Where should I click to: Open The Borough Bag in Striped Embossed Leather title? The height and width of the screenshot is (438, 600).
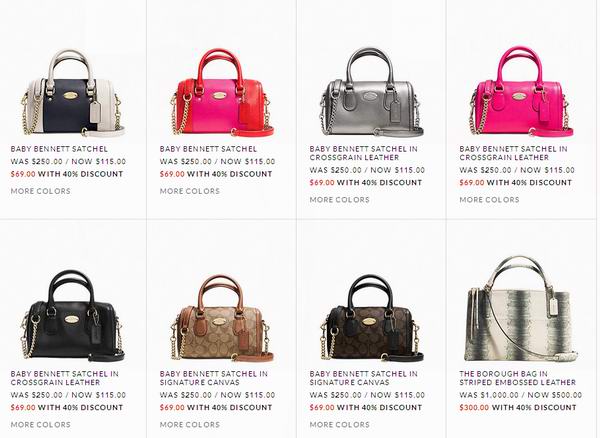point(518,378)
